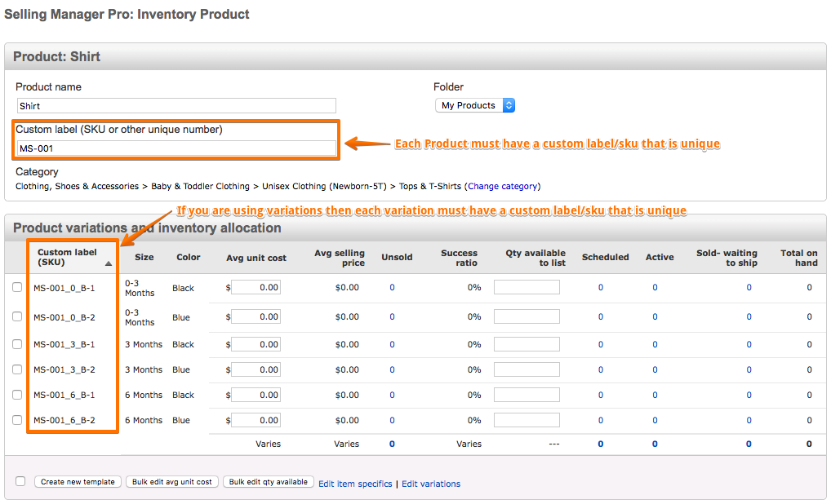Click the Size column header
The image size is (831, 504).
[144, 257]
